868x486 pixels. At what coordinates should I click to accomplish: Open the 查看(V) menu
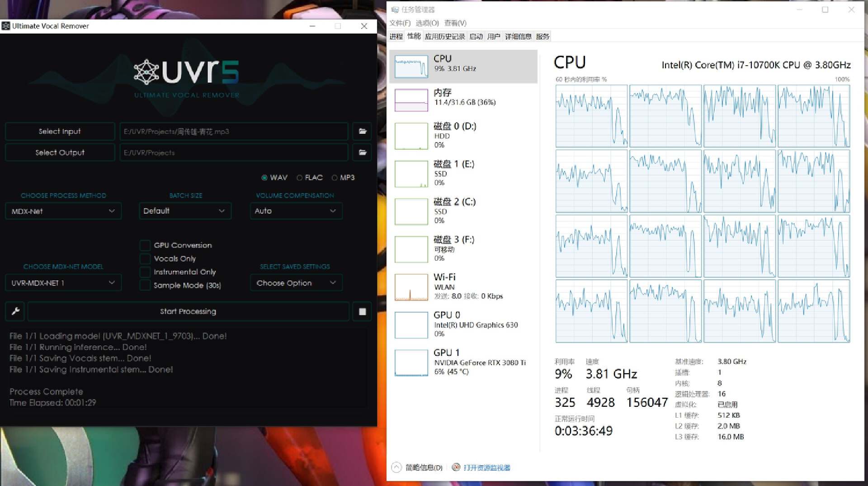coord(455,23)
